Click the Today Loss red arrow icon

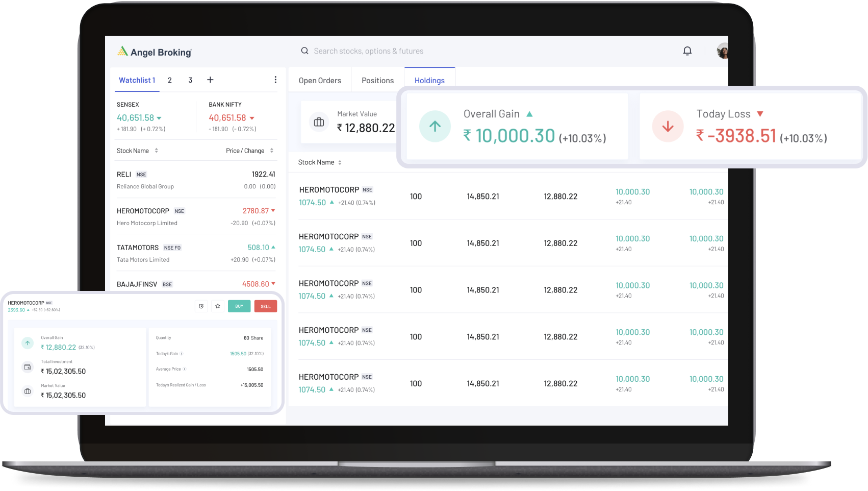pyautogui.click(x=668, y=126)
